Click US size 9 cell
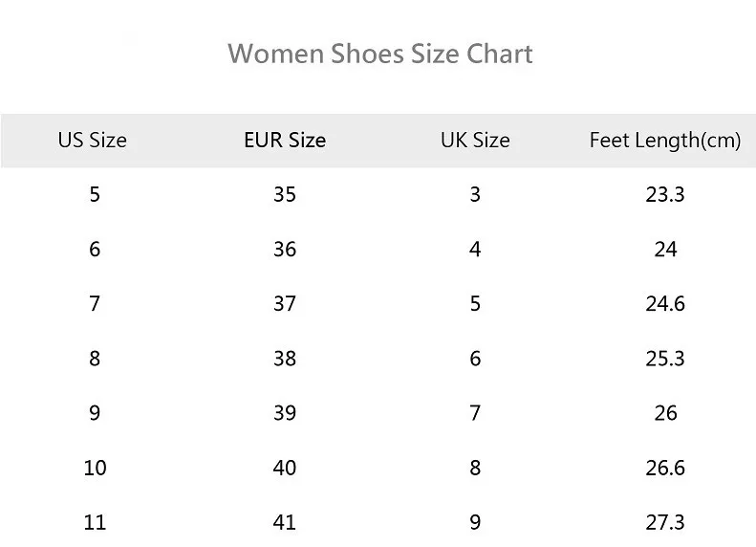This screenshot has width=756, height=547. tap(94, 413)
